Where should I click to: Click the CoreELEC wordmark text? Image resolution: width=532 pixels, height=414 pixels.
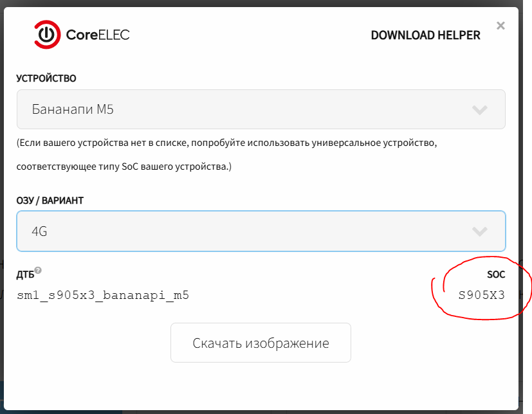[x=98, y=35]
